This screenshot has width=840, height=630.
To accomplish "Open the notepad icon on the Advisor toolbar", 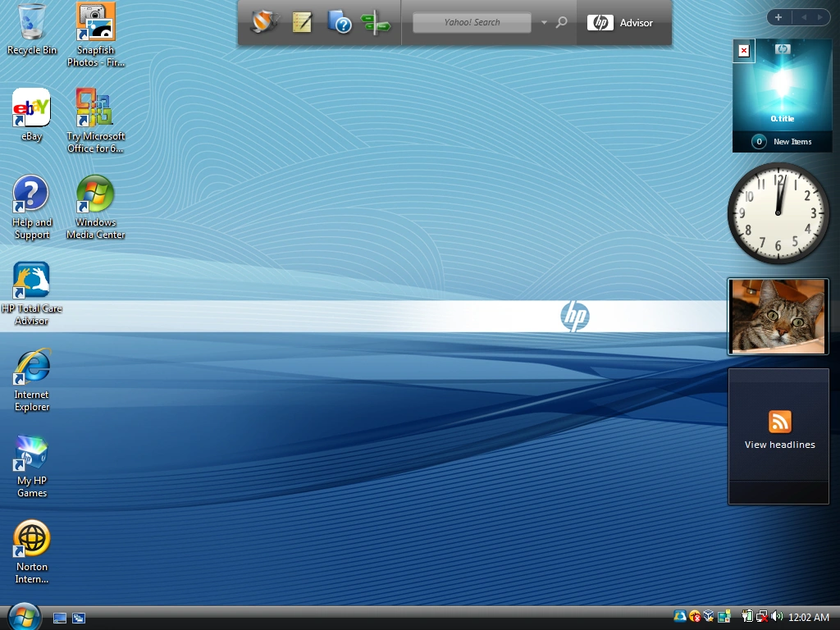I will point(302,22).
